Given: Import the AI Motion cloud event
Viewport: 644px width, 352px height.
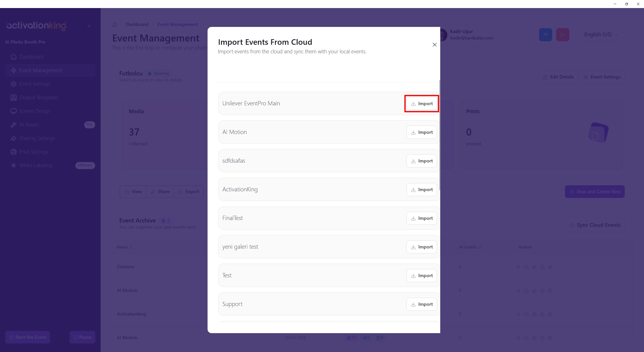Looking at the screenshot, I should click(x=422, y=132).
